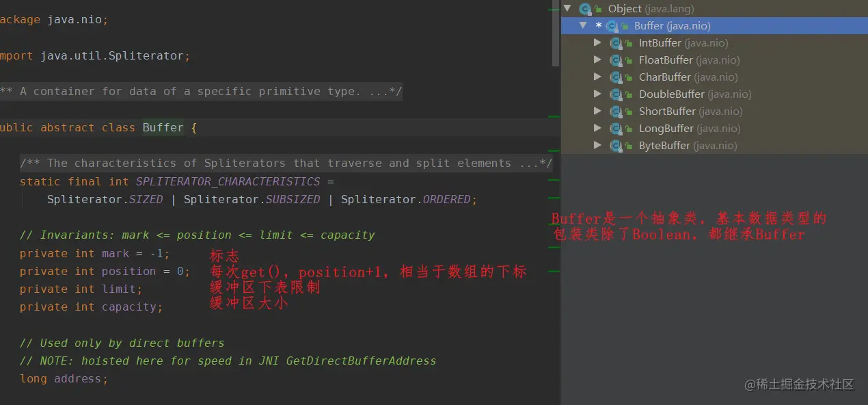Expand the ShortBuffer node arrow
The height and width of the screenshot is (405, 868).
pyautogui.click(x=597, y=111)
